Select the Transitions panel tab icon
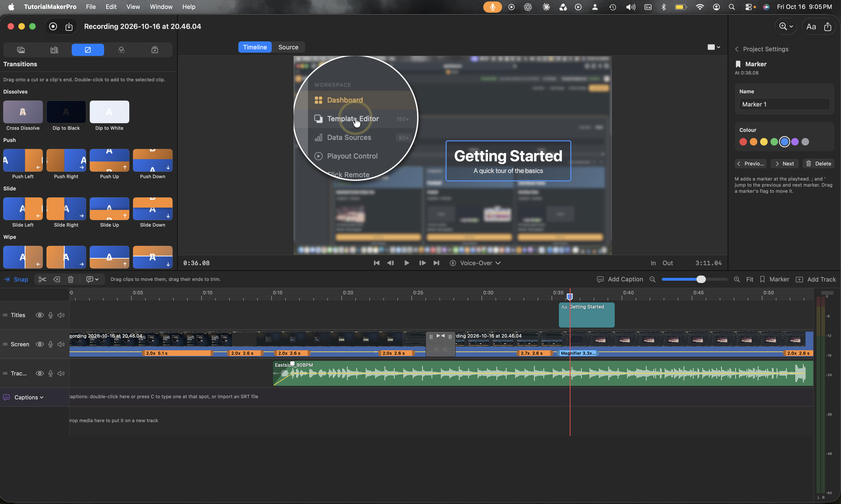 [x=88, y=50]
